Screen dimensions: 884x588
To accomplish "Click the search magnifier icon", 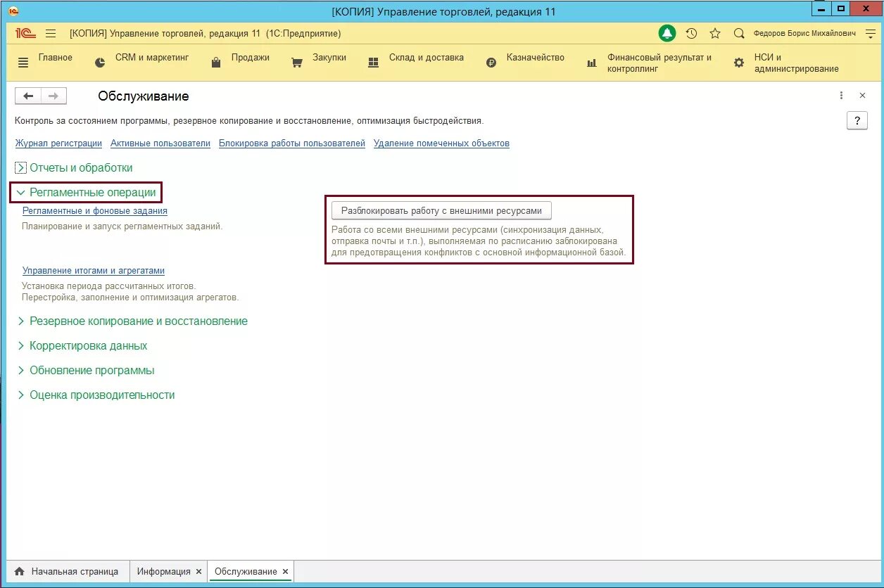I will tap(738, 33).
